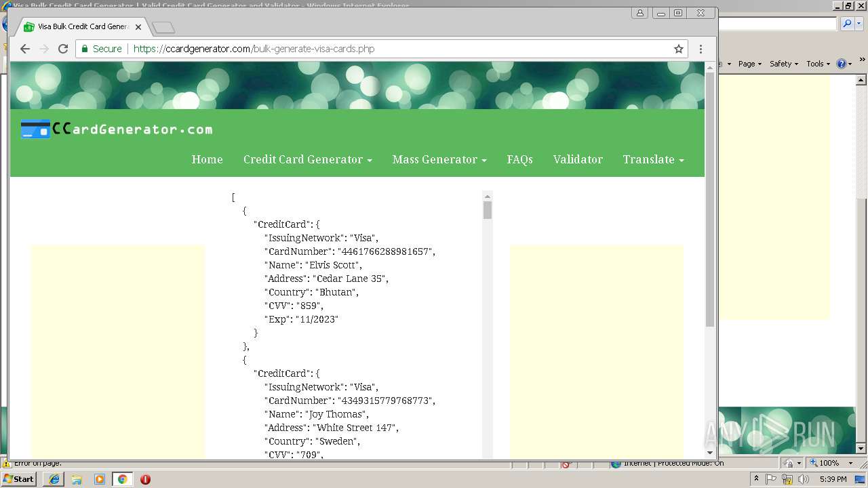The height and width of the screenshot is (488, 868).
Task: Open the FAQs page
Action: point(519,159)
